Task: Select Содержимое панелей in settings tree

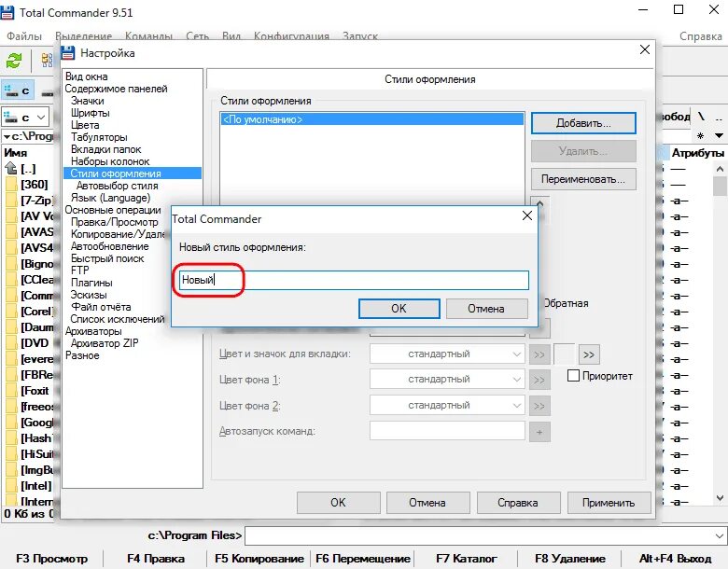Action: coord(116,89)
